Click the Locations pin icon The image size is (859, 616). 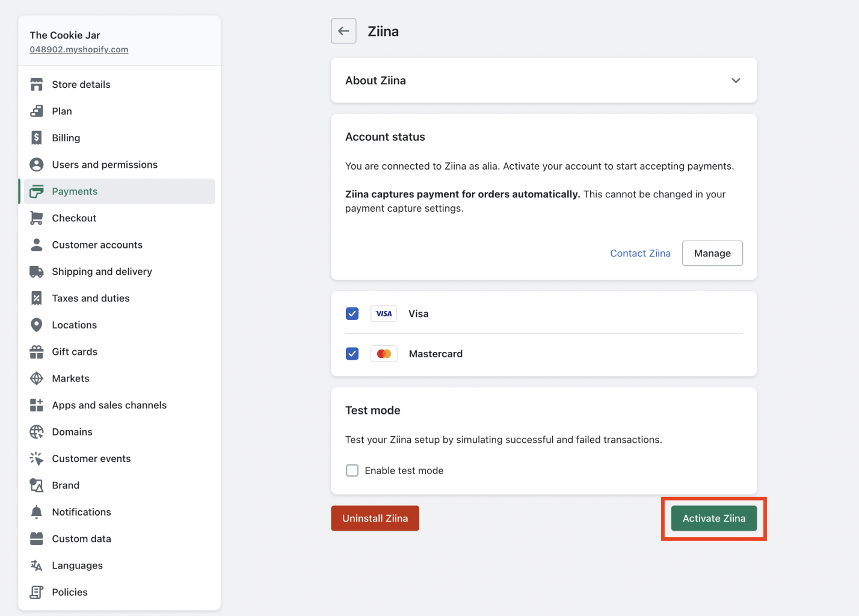pos(37,325)
